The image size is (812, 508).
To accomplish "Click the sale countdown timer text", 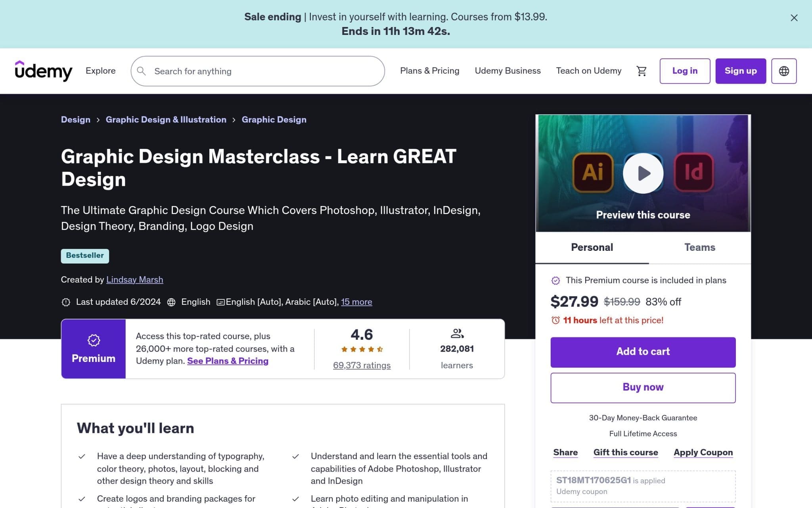I will 396,31.
